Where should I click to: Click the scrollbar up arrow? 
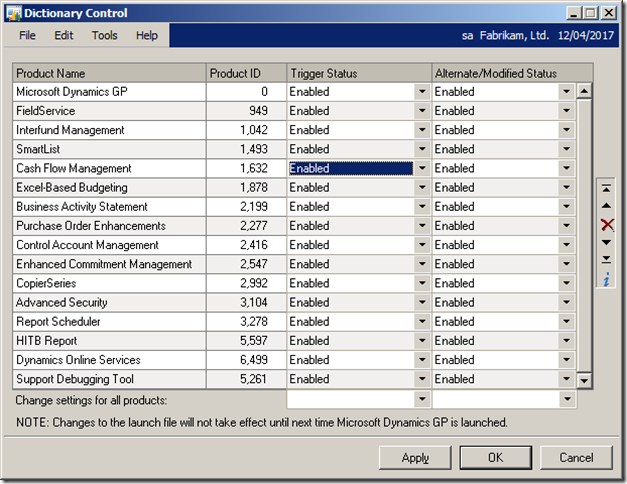[x=584, y=92]
